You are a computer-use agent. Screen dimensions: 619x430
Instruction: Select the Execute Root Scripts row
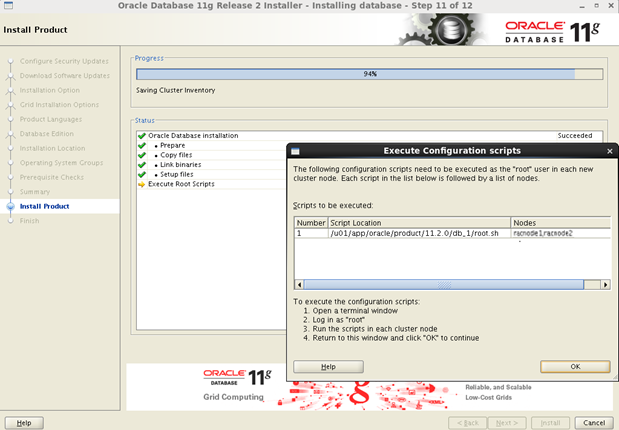point(212,184)
